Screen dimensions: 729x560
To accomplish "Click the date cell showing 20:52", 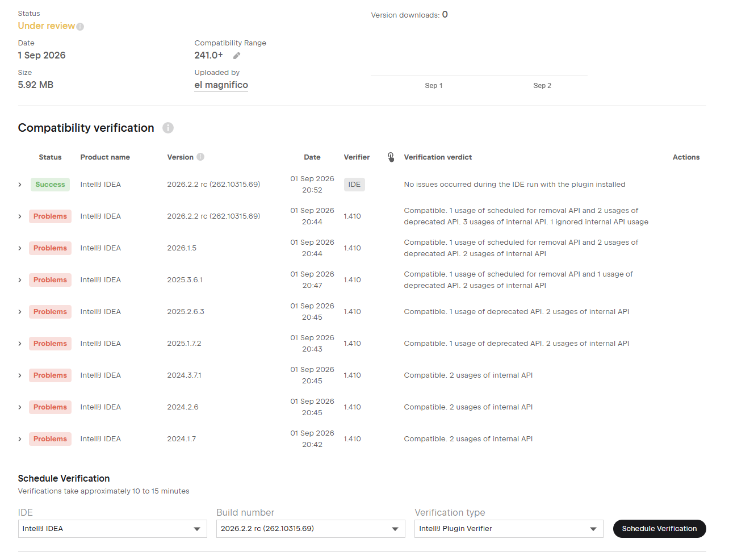I will coord(312,185).
